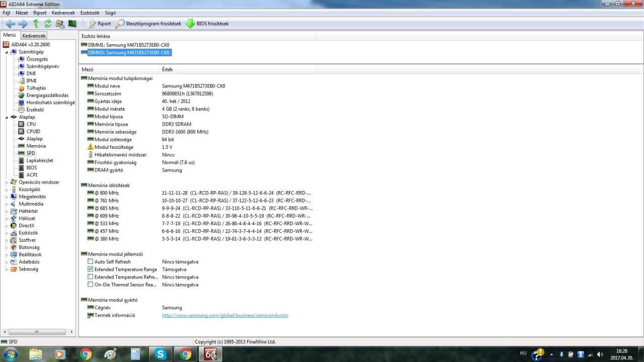The height and width of the screenshot is (362, 644).
Task: Expand the Operációs rendszer node
Action: click(7, 182)
